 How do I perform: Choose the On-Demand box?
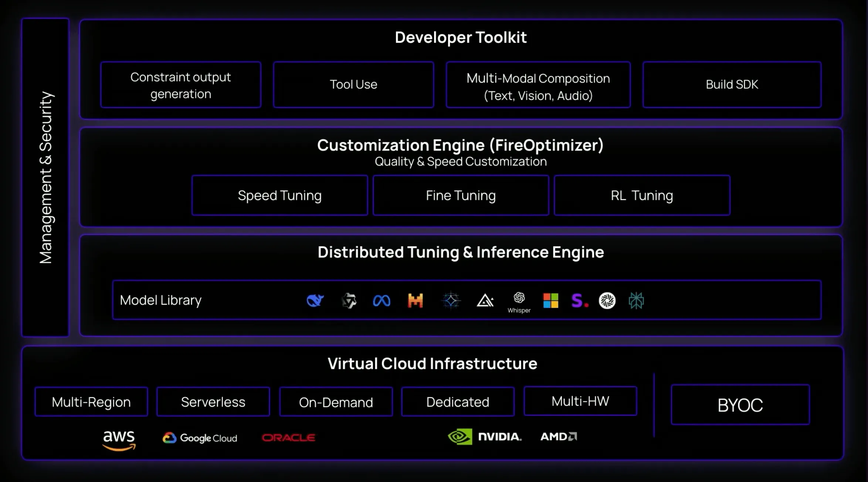[336, 402]
